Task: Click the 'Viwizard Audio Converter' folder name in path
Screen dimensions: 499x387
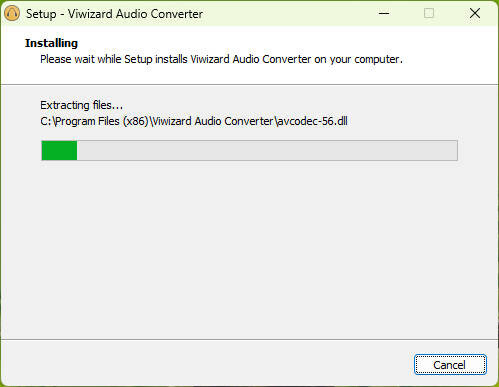Action: [212, 121]
